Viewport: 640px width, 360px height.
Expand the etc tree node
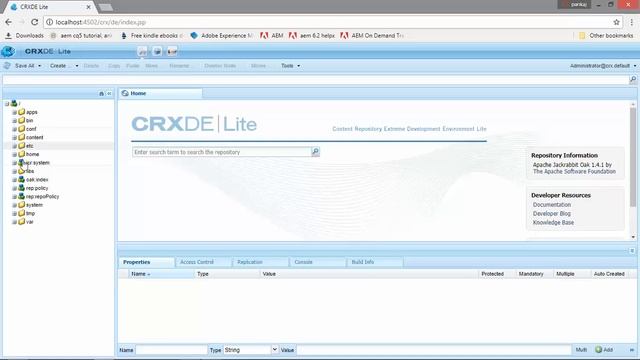pyautogui.click(x=14, y=146)
